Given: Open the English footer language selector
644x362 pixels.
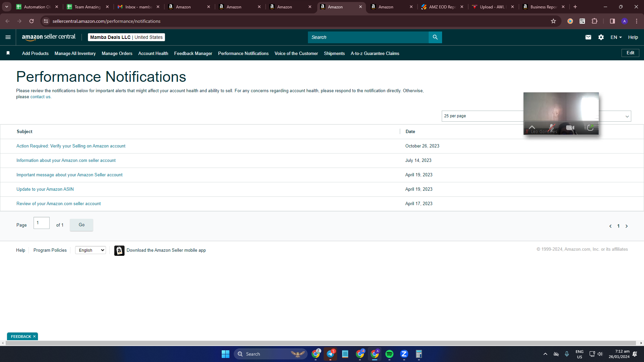Looking at the screenshot, I should click(x=91, y=250).
